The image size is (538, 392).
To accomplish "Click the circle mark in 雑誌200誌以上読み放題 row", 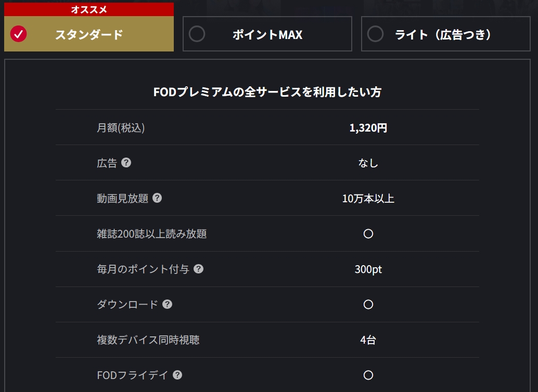I will (368, 234).
